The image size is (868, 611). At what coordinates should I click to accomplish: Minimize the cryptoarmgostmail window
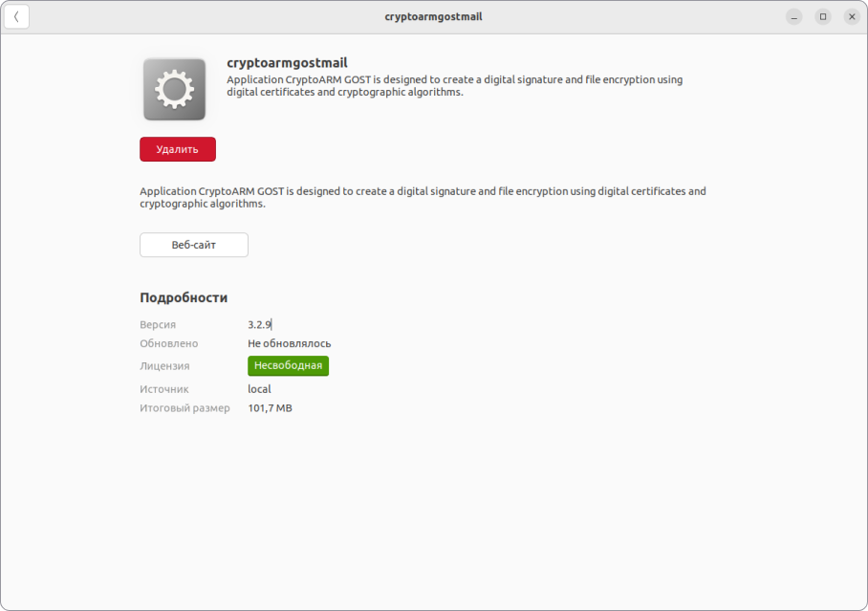pyautogui.click(x=793, y=16)
